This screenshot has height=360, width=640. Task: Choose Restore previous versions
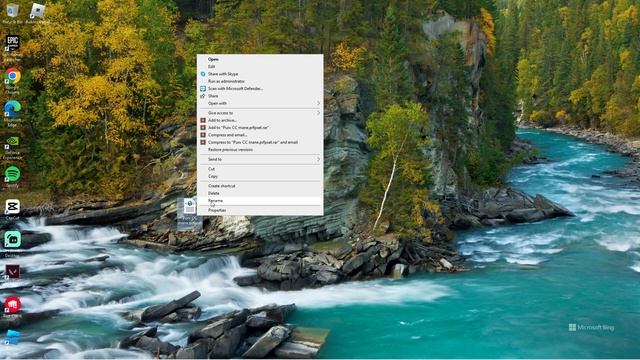260,150
